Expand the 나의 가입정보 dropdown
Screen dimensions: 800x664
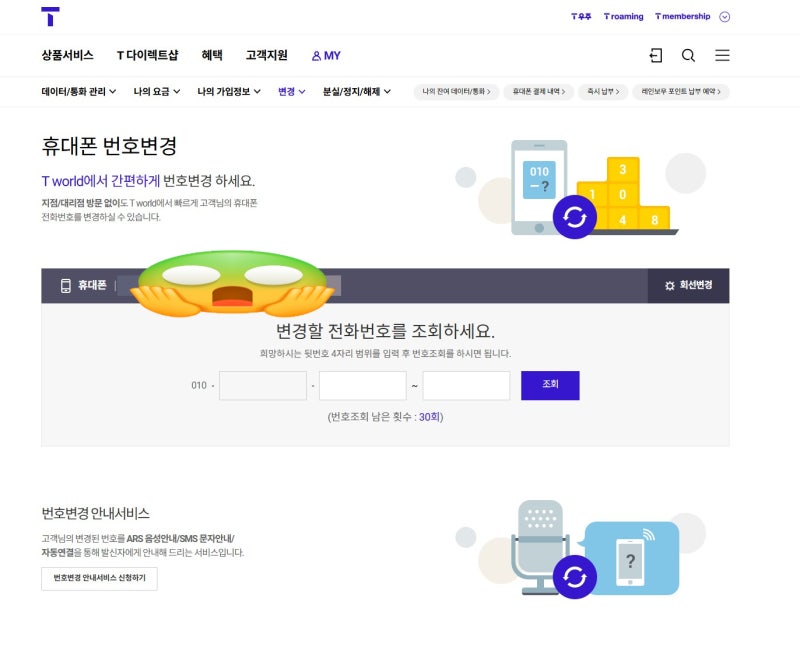coord(229,91)
